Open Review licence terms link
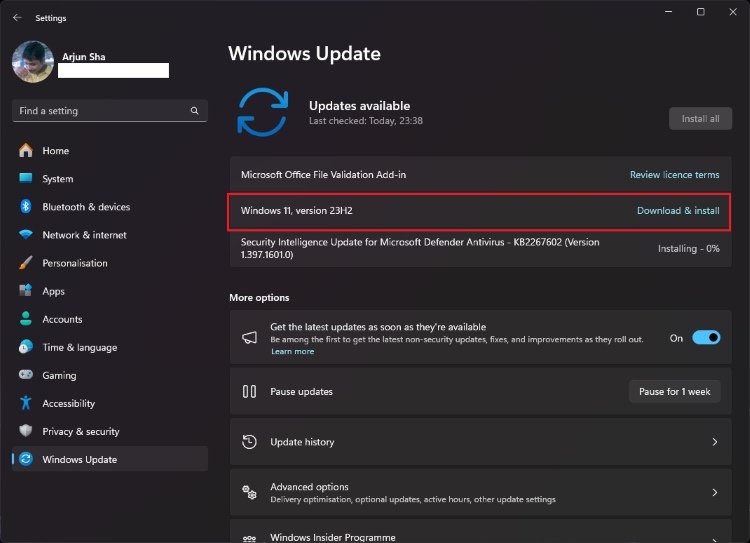Screen dimensions: 750x543 coord(674,175)
